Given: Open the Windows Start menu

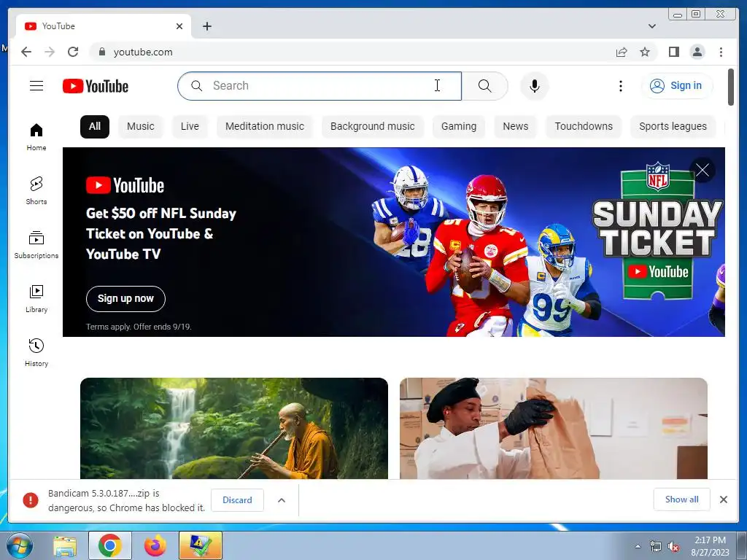Looking at the screenshot, I should [x=20, y=545].
